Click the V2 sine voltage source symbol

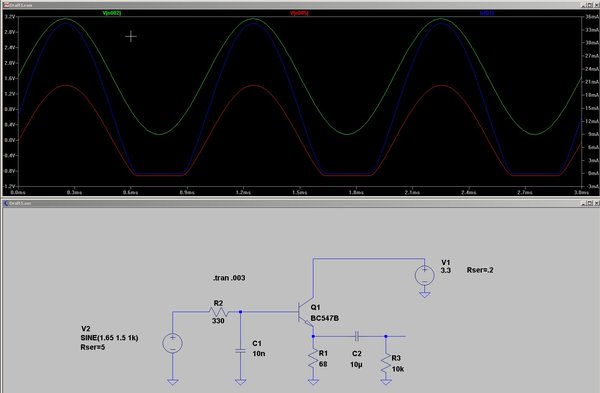click(x=173, y=343)
